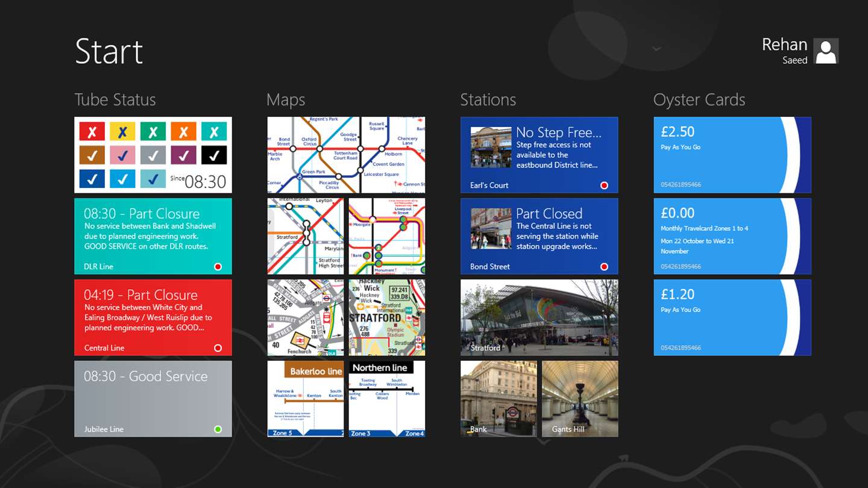This screenshot has height=488, width=868.
Task: Click the teal X status square
Action: pos(214,131)
